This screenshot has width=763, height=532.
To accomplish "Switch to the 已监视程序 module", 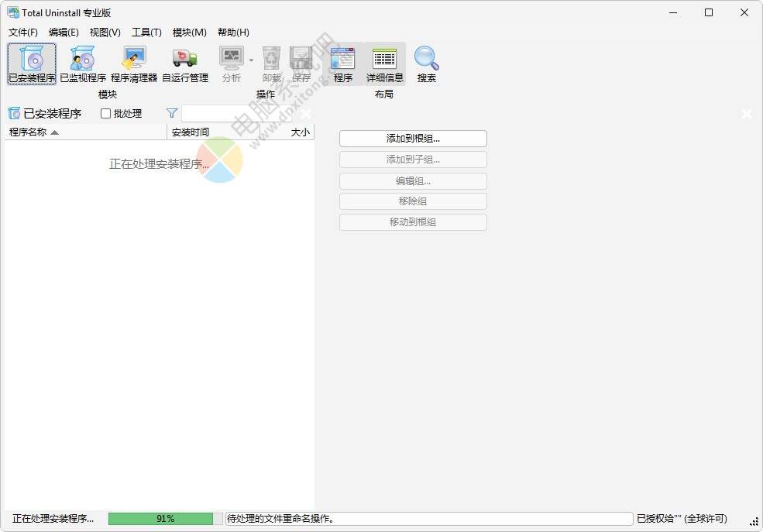I will [x=83, y=63].
